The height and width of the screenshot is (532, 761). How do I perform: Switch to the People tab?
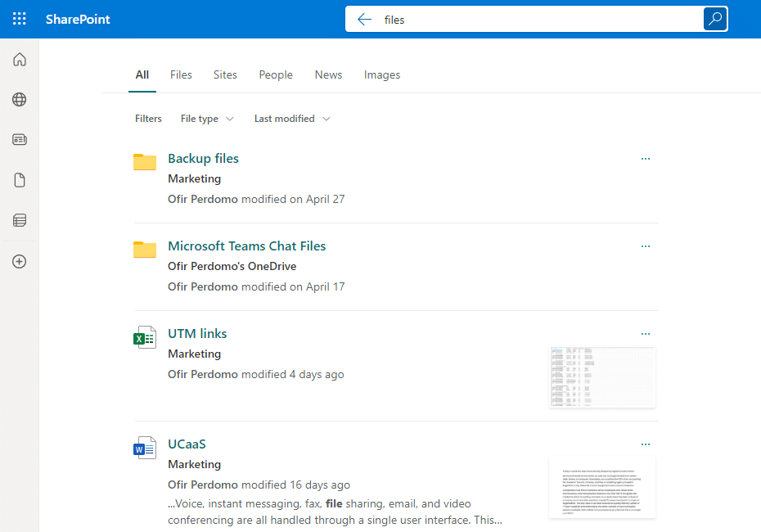tap(276, 74)
